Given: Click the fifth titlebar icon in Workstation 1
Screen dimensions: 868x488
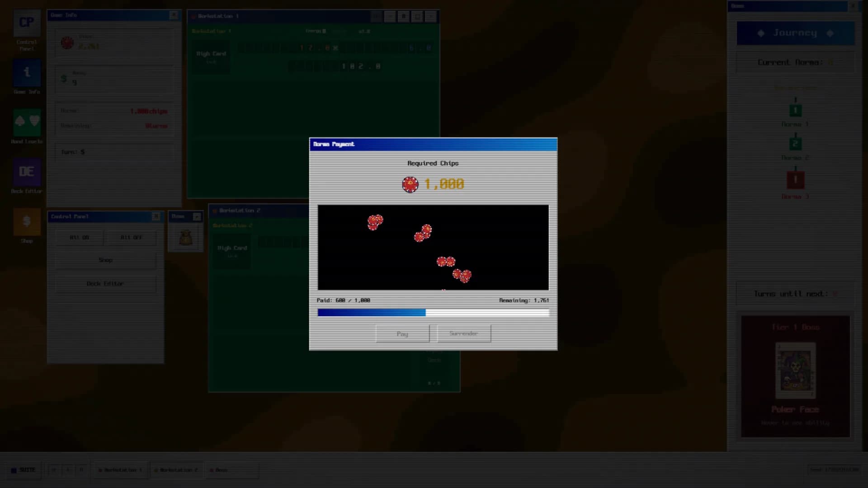Looking at the screenshot, I should 431,17.
